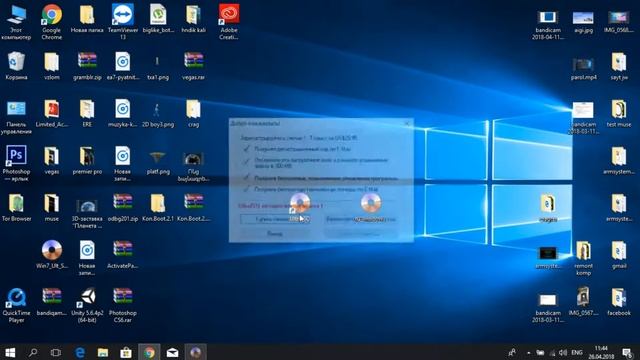Select the aigi.jpg image file
This screenshot has height=360, width=640.
[583, 22]
